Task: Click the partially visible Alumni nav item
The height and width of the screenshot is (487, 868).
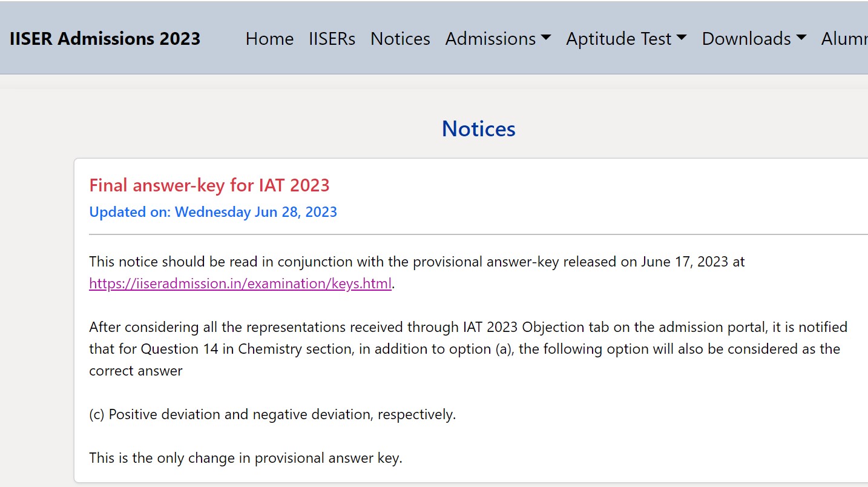Action: tap(844, 39)
